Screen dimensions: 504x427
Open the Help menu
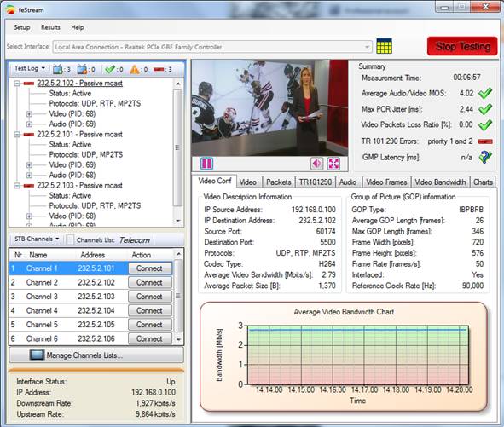[x=78, y=27]
